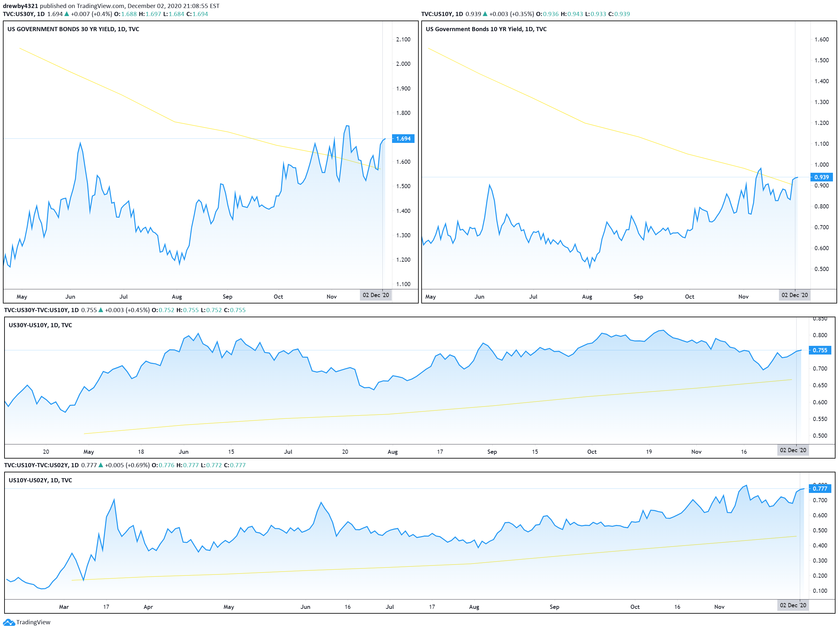Click the TradingView cloud logo icon
Screen dimensions: 840x631
click(x=9, y=622)
